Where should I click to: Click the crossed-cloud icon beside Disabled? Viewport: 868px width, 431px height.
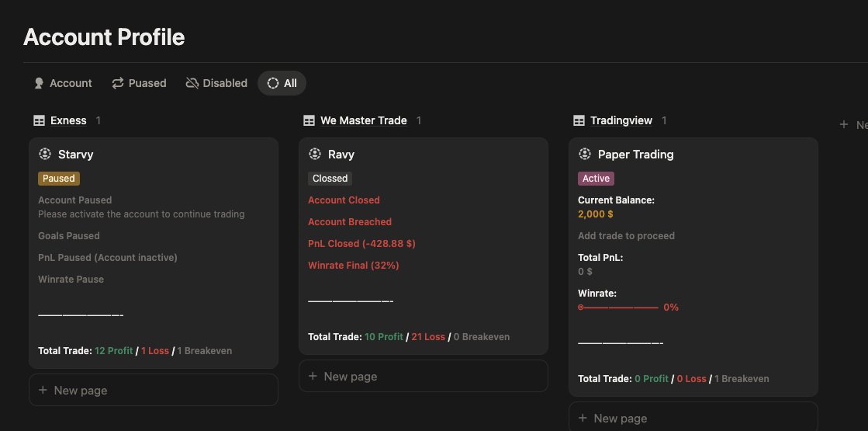pos(192,83)
